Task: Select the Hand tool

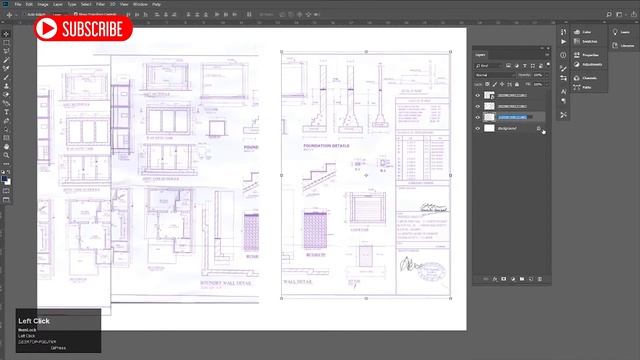Action: [x=6, y=147]
